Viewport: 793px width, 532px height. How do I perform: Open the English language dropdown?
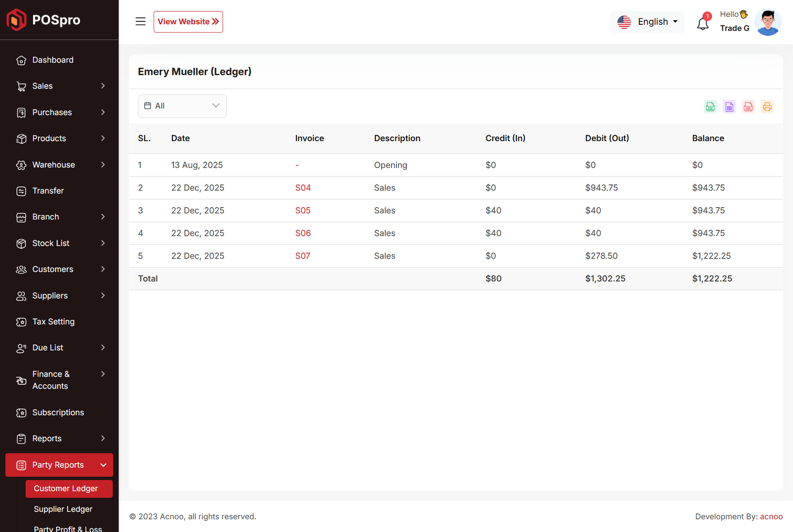tap(647, 22)
